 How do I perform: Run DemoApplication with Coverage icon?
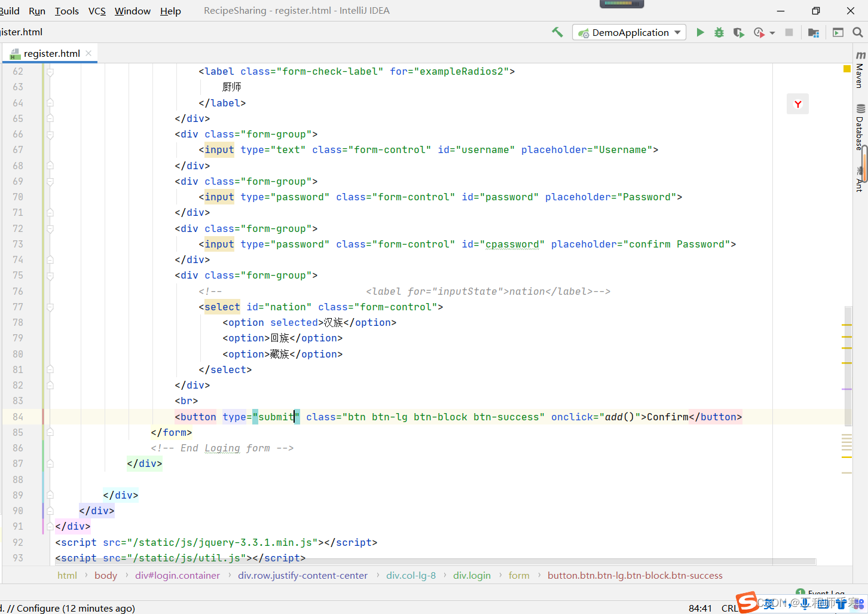pos(739,32)
